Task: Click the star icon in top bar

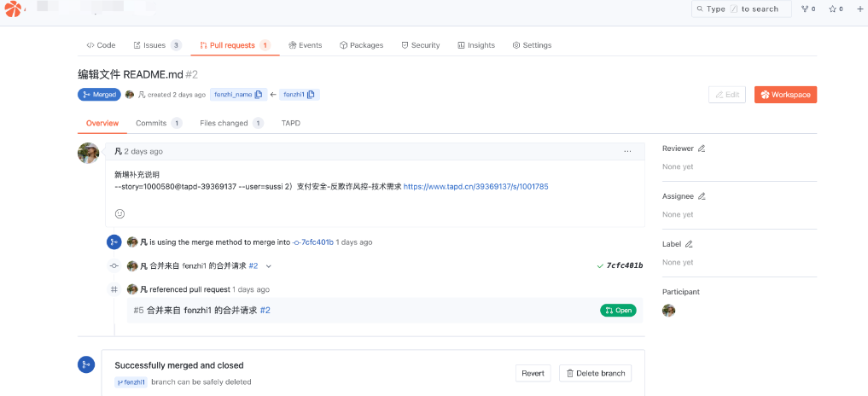Action: [832, 9]
